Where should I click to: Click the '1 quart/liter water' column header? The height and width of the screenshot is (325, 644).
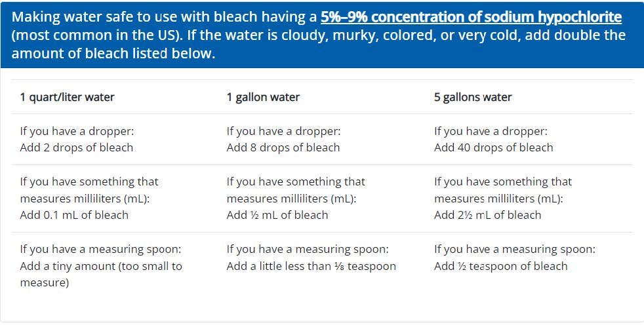(67, 97)
